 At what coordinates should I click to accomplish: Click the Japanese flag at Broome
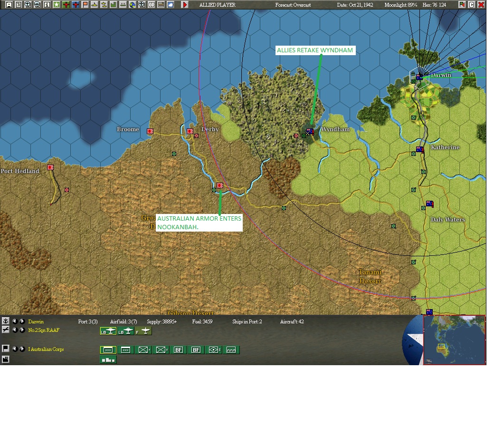(150, 131)
